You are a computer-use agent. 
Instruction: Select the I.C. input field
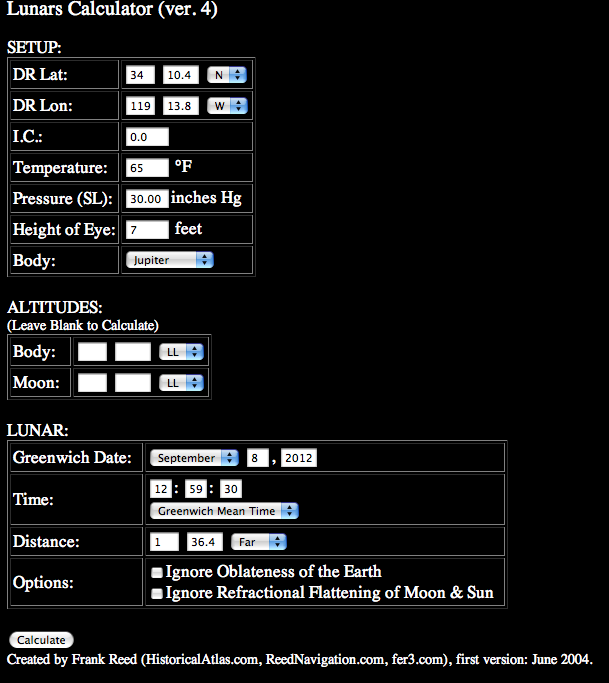pos(147,137)
